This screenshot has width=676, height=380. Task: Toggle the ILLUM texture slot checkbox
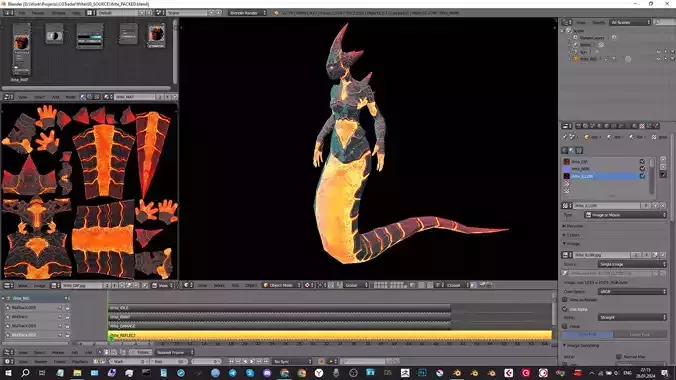click(x=642, y=176)
